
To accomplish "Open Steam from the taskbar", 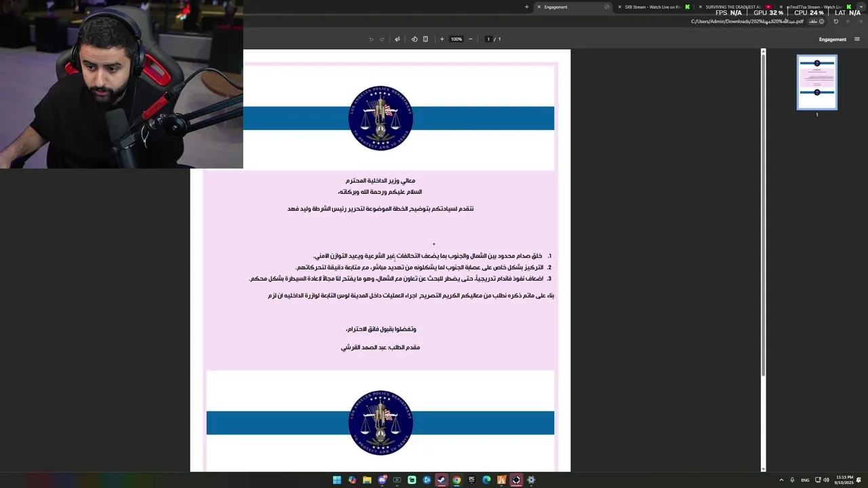I will pyautogui.click(x=441, y=480).
